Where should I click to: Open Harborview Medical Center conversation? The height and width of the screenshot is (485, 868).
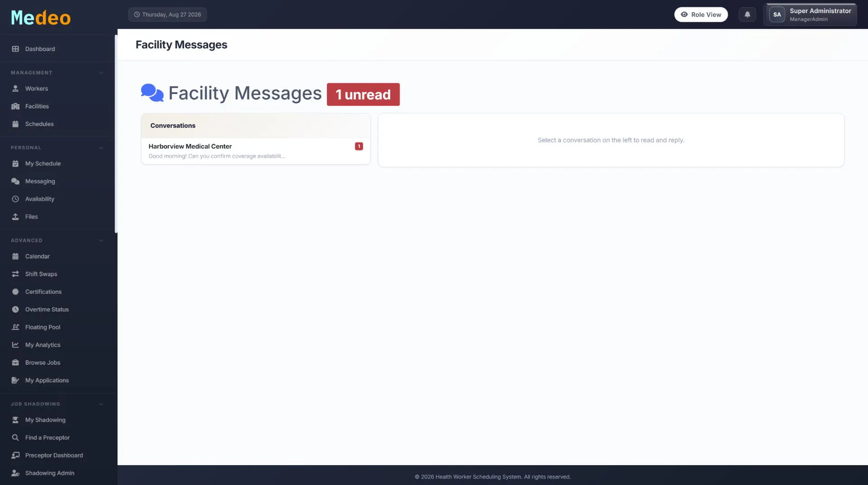tap(255, 151)
